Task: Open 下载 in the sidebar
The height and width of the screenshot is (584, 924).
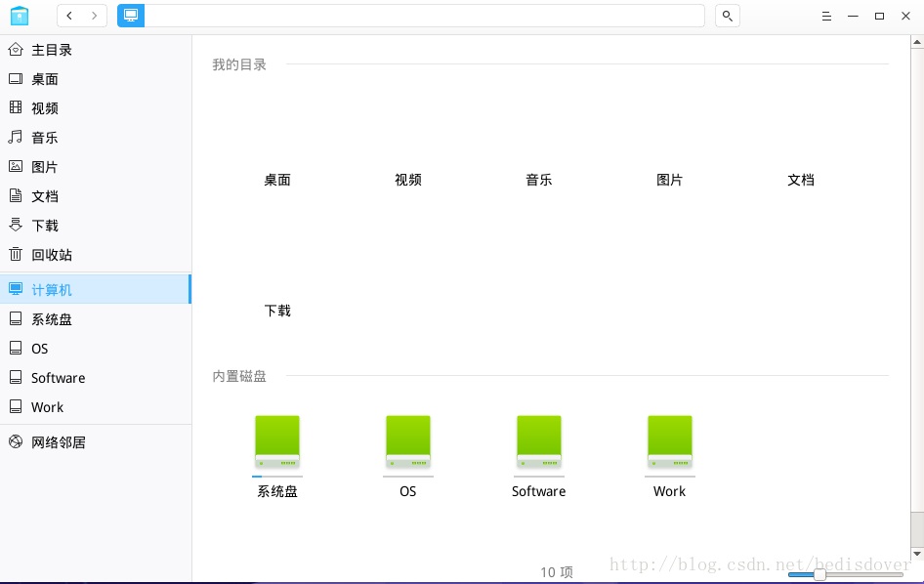Action: (44, 226)
